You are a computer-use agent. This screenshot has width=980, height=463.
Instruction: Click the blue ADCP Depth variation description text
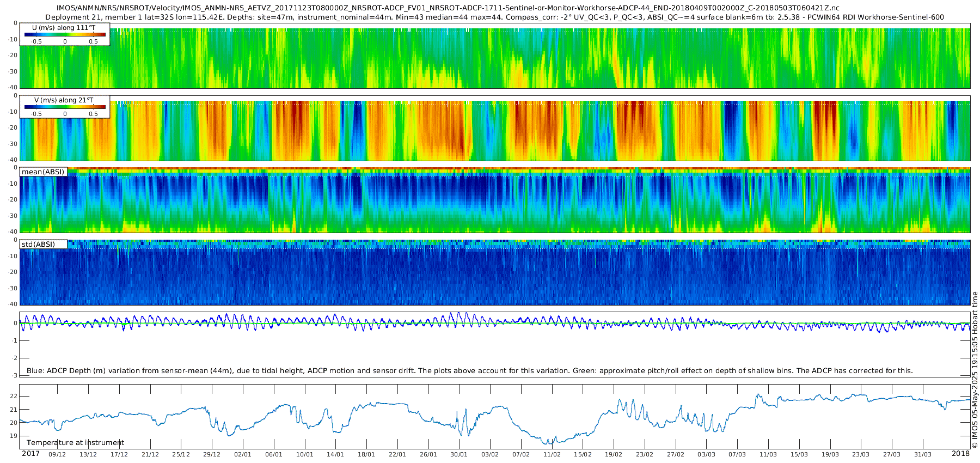pyautogui.click(x=469, y=370)
